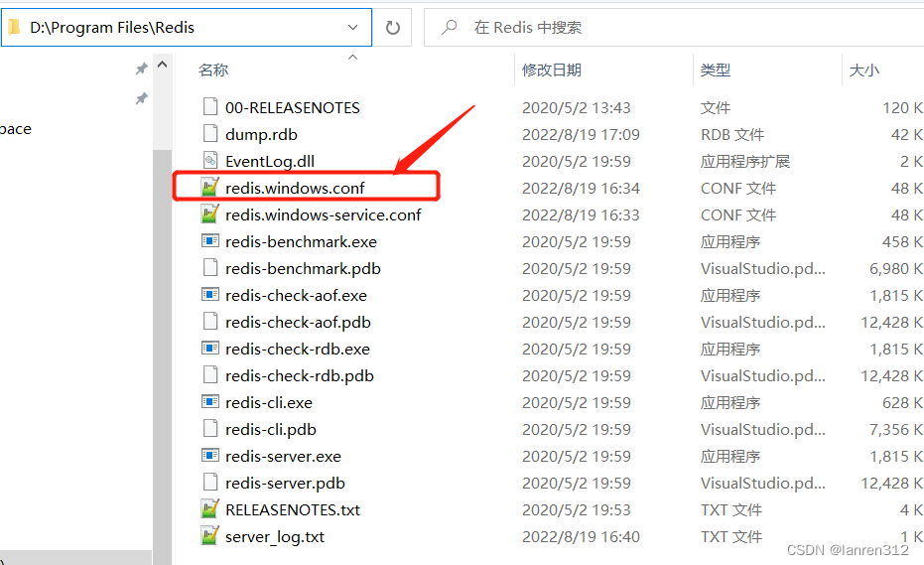Sort files by the 类型 column header
Image resolution: width=924 pixels, height=565 pixels.
[716, 71]
